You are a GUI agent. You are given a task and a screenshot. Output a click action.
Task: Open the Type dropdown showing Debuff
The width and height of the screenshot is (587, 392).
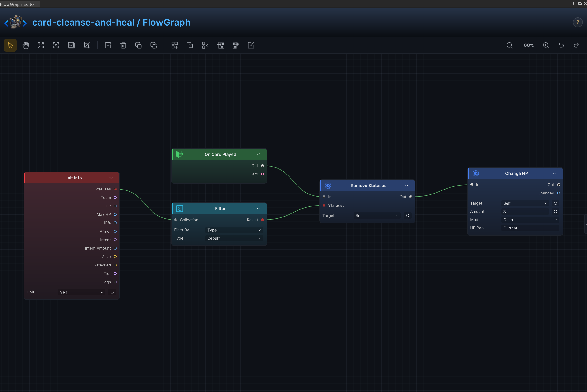tap(234, 238)
